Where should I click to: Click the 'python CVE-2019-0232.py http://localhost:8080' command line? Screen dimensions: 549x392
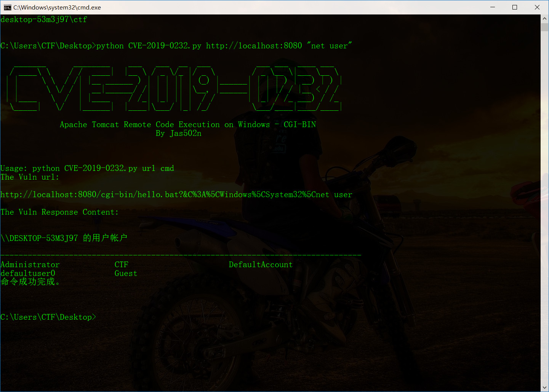(176, 46)
